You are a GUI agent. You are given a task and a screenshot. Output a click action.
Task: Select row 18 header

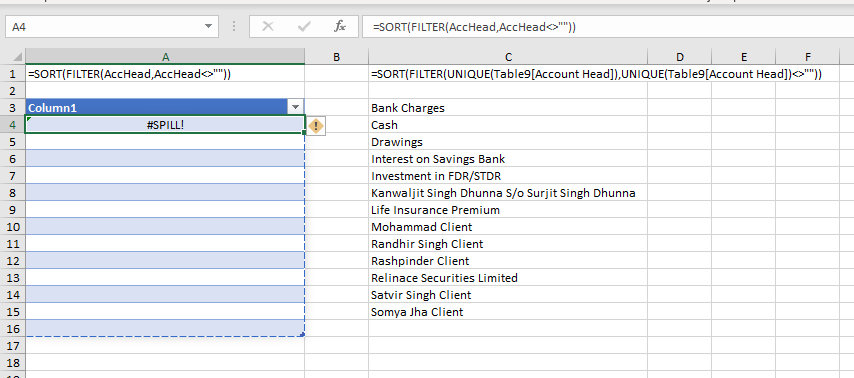point(13,363)
